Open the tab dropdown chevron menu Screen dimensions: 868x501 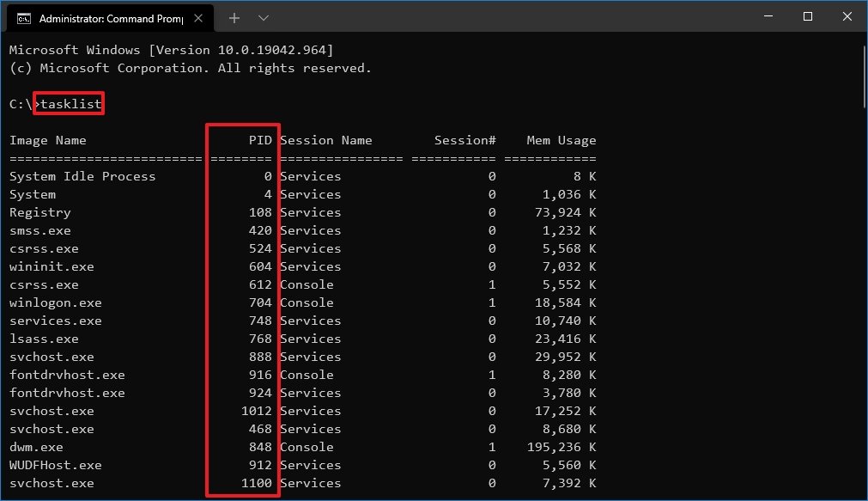click(x=263, y=17)
